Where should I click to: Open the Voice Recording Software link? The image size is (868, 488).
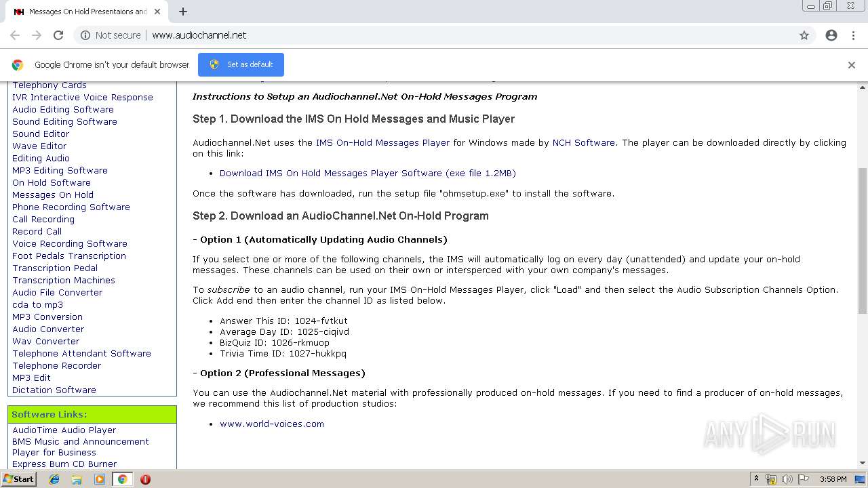coord(70,243)
